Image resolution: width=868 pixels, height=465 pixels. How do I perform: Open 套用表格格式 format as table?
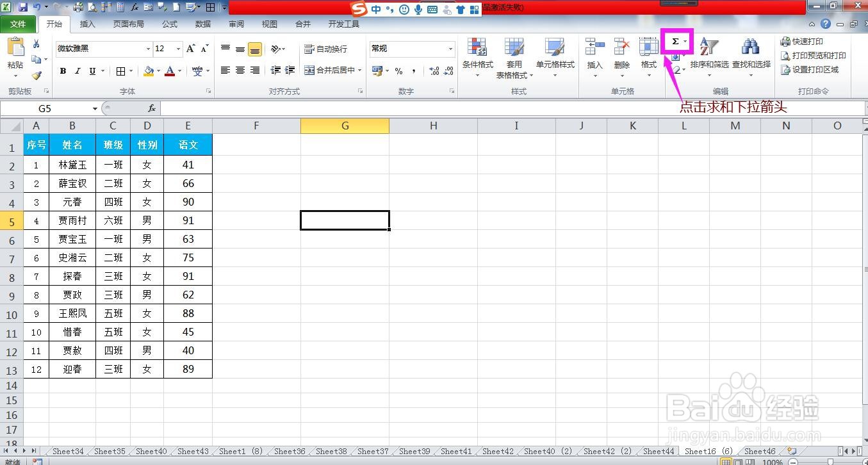point(514,58)
